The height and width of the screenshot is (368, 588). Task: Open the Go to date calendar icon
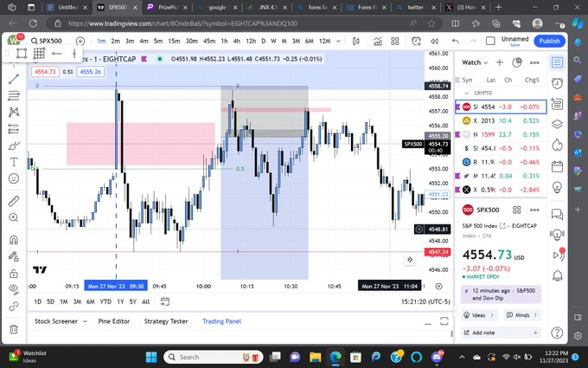[165, 301]
